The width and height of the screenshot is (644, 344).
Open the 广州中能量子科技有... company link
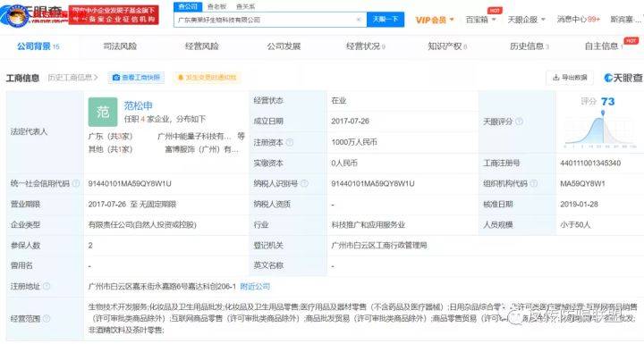tap(194, 137)
